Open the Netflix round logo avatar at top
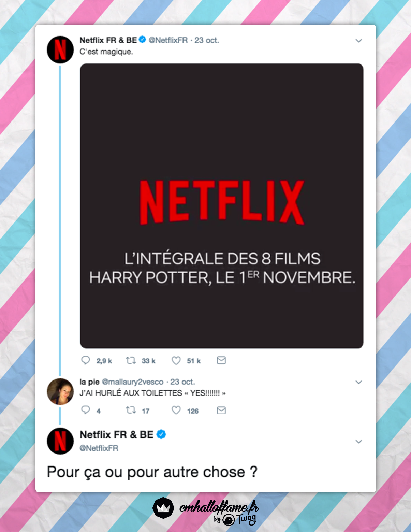This screenshot has width=411, height=532. point(60,50)
